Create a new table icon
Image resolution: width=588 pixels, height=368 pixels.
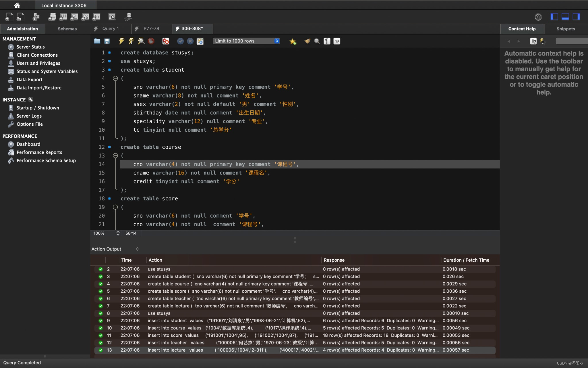point(63,17)
